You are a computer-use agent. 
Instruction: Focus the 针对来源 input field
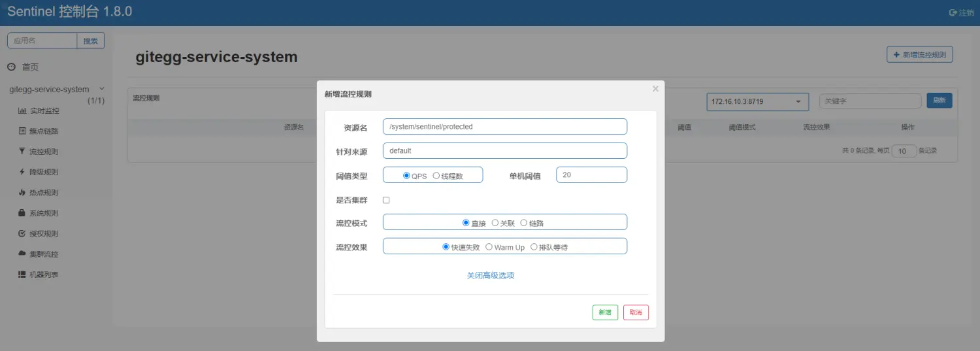pos(505,150)
